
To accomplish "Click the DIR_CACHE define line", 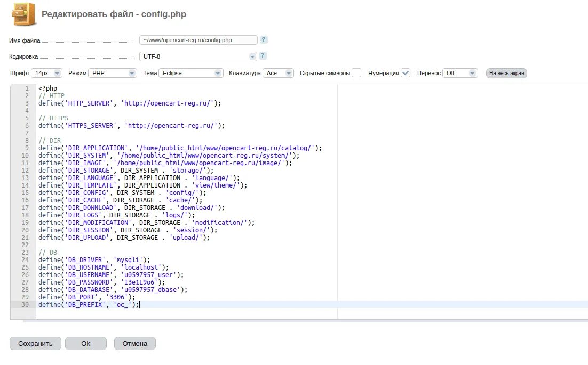I will pos(121,200).
